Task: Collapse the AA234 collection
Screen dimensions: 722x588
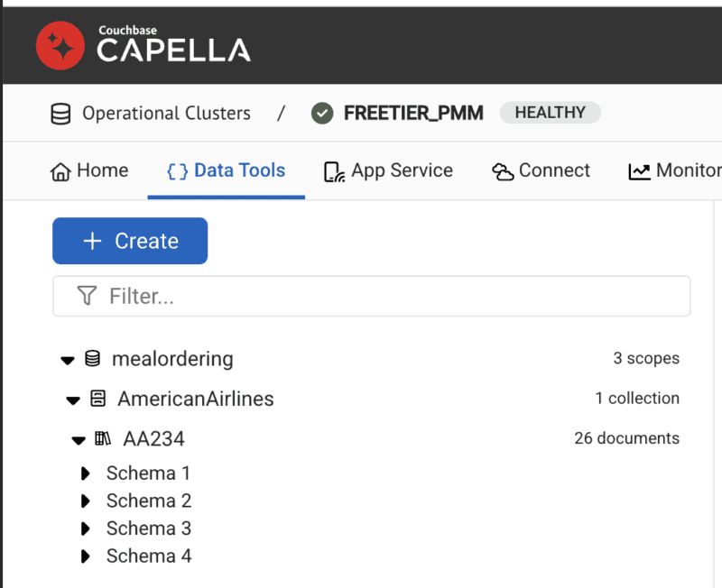Action: pos(79,441)
